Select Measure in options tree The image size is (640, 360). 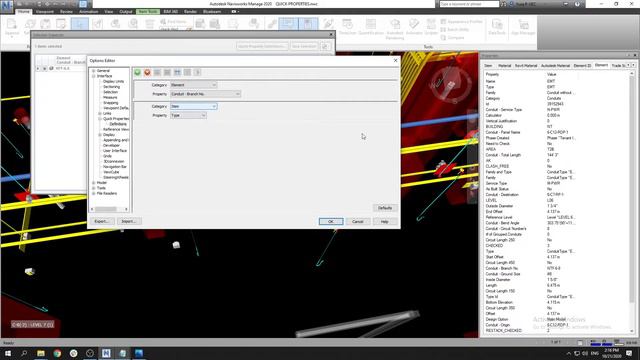[x=110, y=98]
